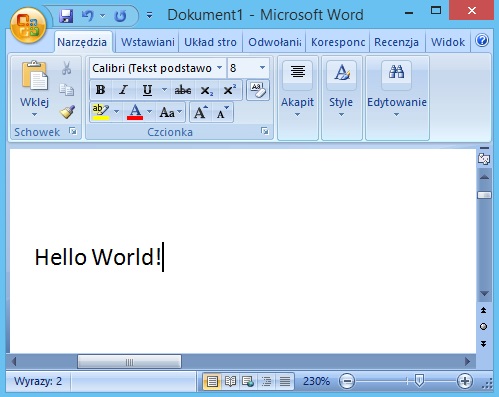Save the document with the floppy icon
The image size is (499, 397).
66,16
